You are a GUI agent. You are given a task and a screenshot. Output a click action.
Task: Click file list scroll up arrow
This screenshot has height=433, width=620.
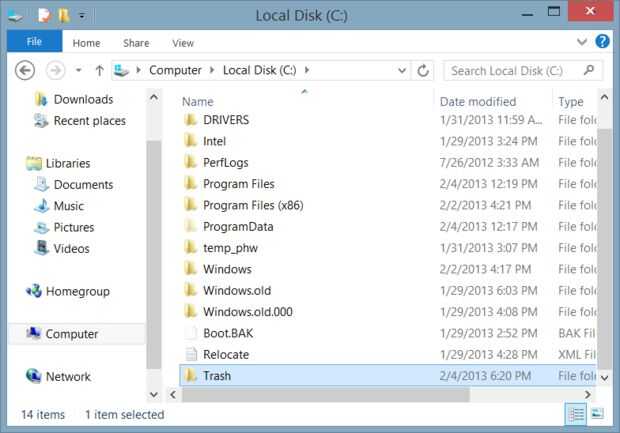coord(604,97)
